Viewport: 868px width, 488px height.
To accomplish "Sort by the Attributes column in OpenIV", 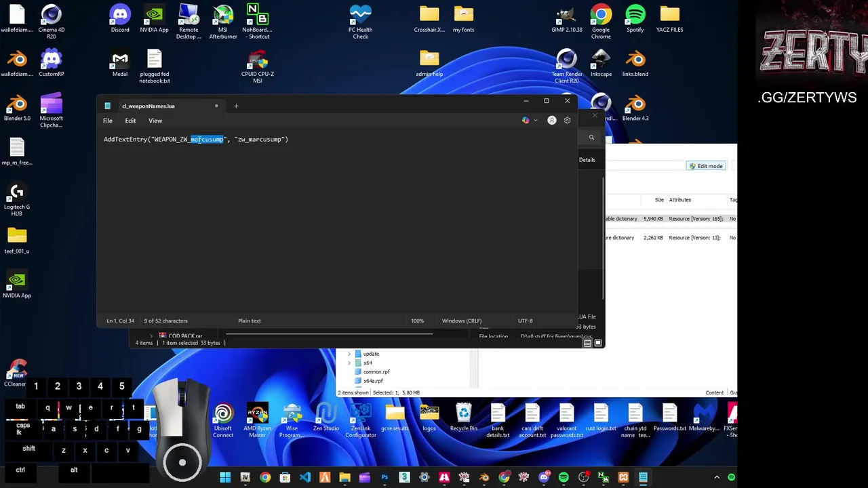I will coord(680,200).
